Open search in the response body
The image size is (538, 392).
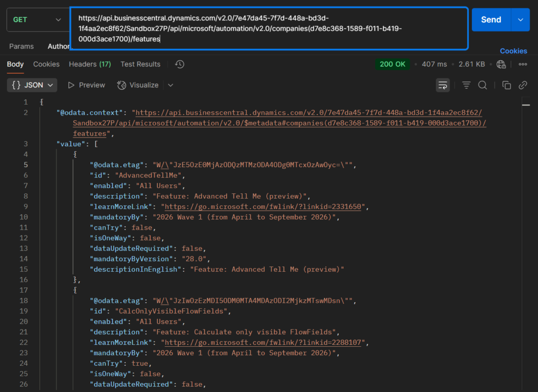[482, 85]
